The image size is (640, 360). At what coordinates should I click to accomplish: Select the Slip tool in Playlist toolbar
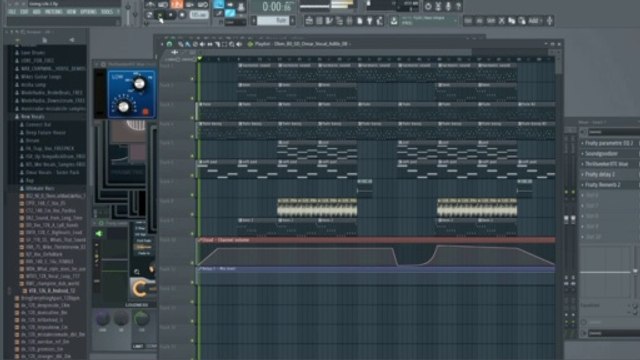coord(210,44)
